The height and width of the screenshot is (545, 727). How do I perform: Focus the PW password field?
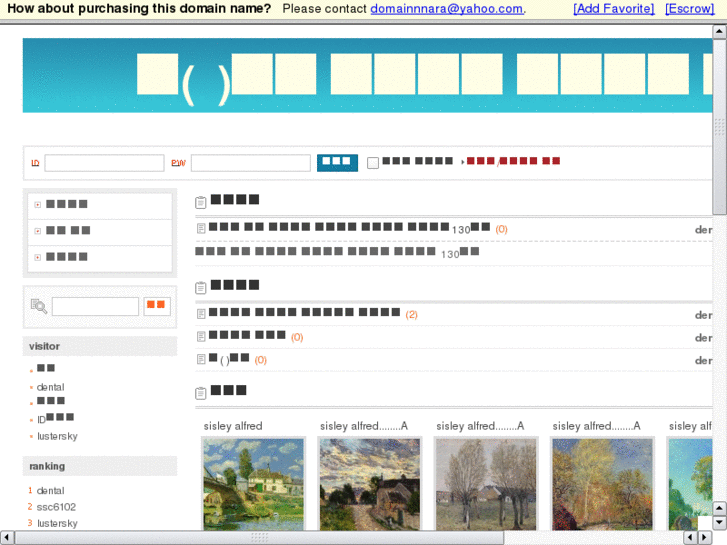pos(251,163)
